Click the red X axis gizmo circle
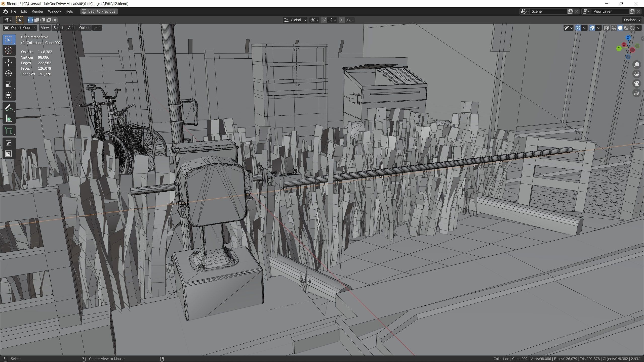The width and height of the screenshot is (644, 362). click(x=624, y=44)
